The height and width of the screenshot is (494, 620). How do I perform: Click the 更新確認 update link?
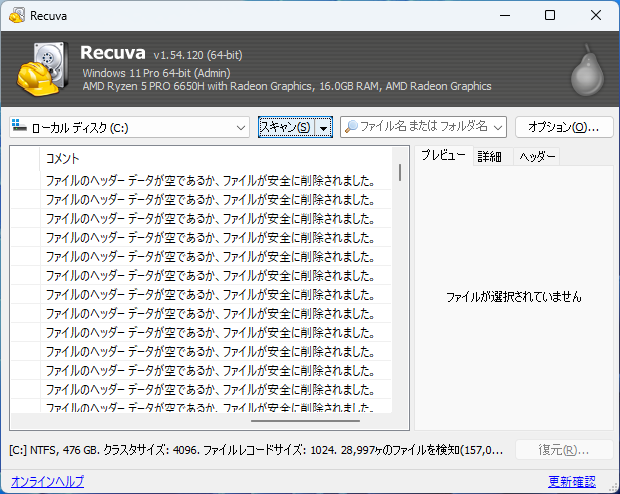tap(572, 481)
